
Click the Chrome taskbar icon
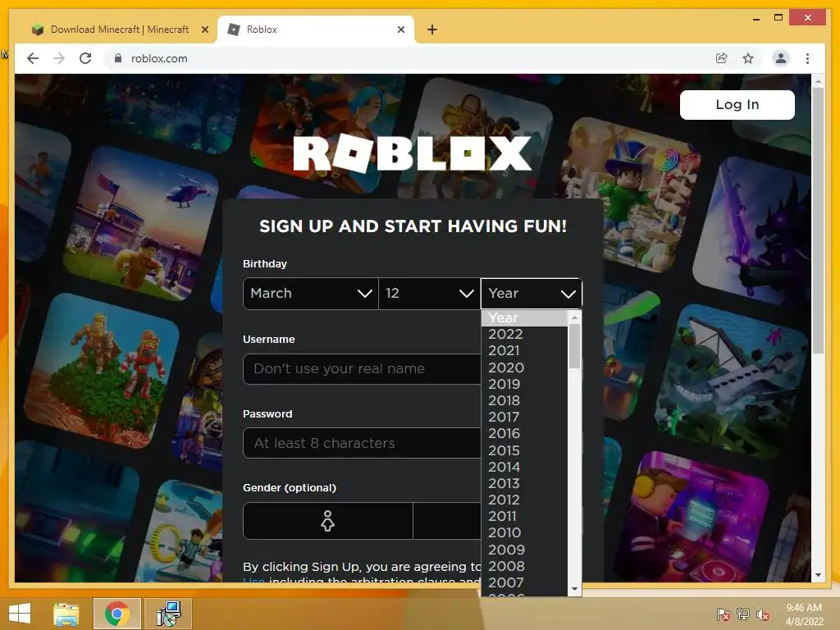point(116,614)
